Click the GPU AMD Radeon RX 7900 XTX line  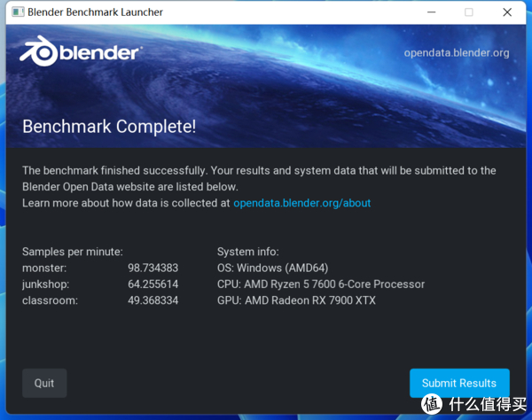point(296,300)
